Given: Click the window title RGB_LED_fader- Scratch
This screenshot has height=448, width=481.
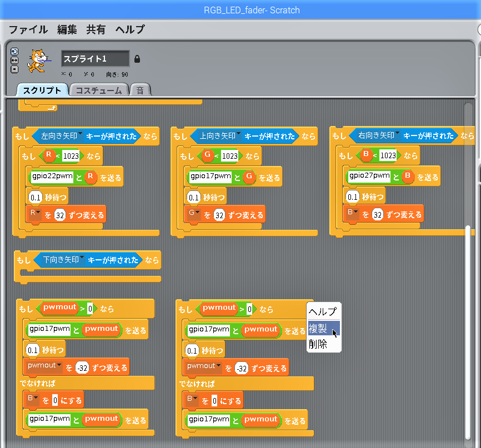Looking at the screenshot, I should point(252,10).
